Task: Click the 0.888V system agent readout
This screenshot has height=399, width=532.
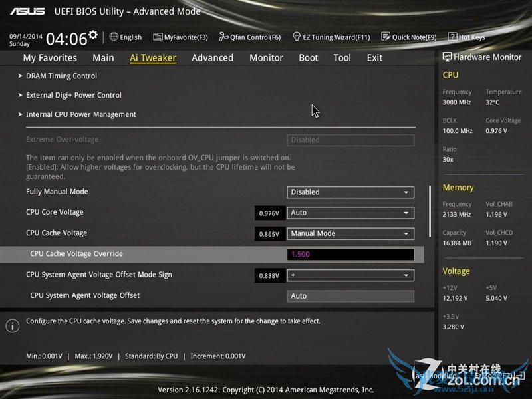Action: click(x=269, y=275)
